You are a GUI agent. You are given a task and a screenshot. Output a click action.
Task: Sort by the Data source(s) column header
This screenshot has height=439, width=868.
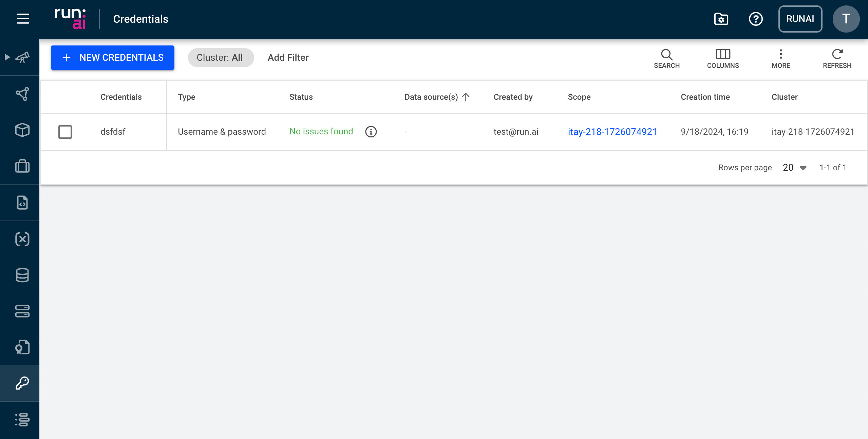click(431, 97)
